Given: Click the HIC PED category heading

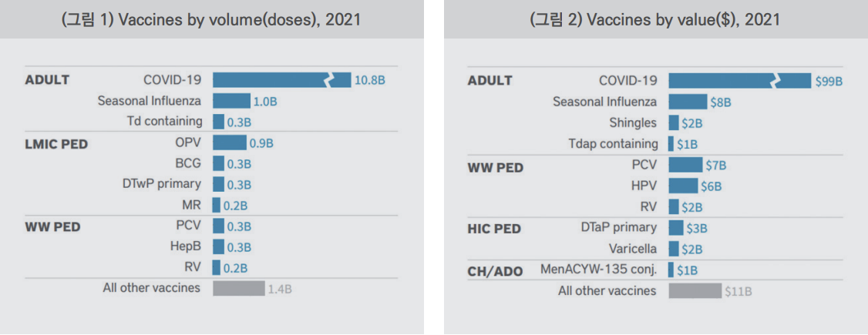Looking at the screenshot, I should 494,228.
